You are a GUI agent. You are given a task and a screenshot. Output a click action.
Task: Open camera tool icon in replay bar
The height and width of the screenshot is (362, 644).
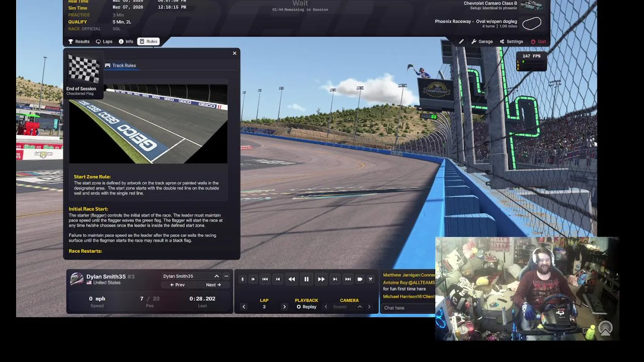371,279
